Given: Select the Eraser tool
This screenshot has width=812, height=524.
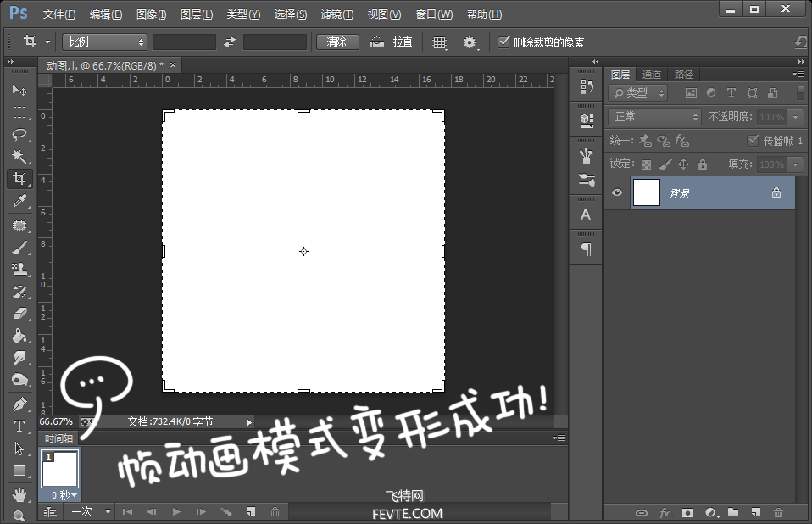Looking at the screenshot, I should (x=19, y=314).
